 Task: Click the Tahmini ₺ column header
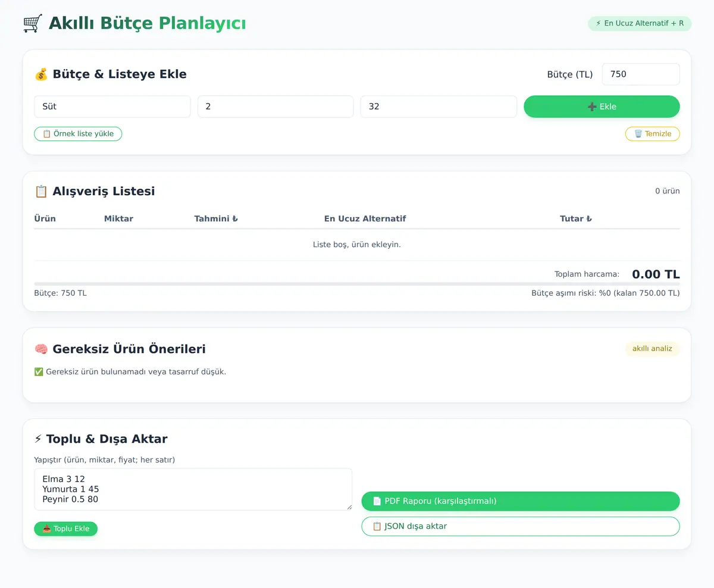pyautogui.click(x=216, y=218)
